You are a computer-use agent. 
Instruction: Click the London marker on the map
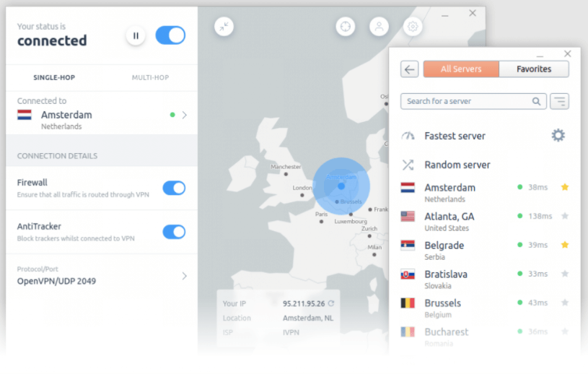tap(302, 195)
